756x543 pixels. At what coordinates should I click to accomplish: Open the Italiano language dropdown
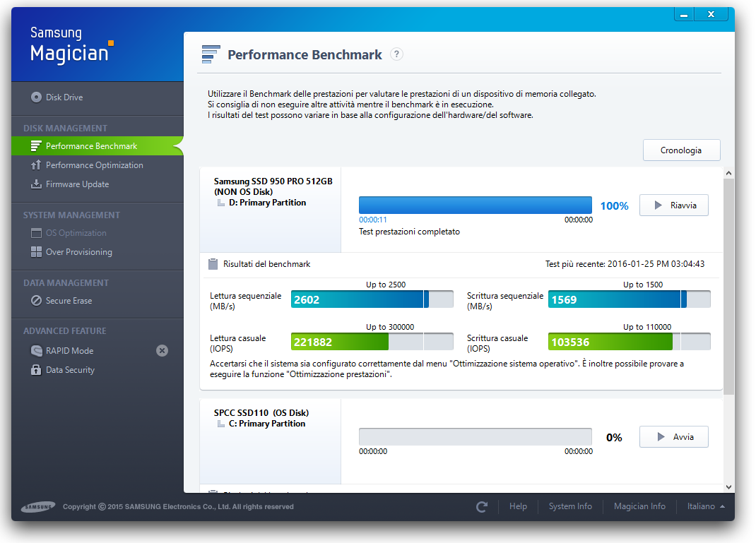(x=706, y=506)
